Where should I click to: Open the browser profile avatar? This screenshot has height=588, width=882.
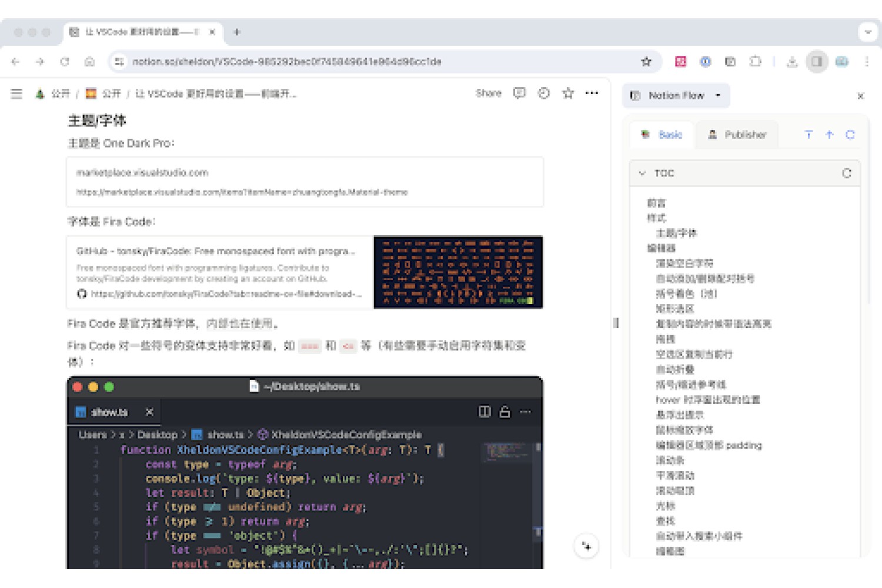(x=842, y=62)
